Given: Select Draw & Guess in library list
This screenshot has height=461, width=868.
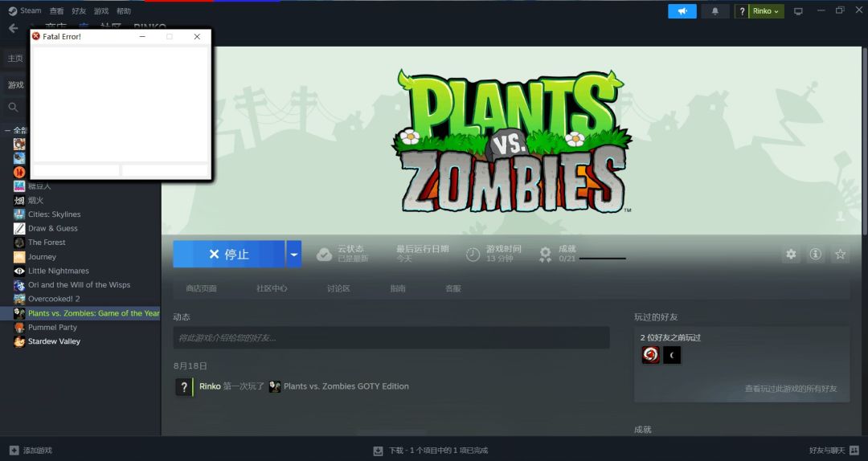Looking at the screenshot, I should click(x=52, y=228).
